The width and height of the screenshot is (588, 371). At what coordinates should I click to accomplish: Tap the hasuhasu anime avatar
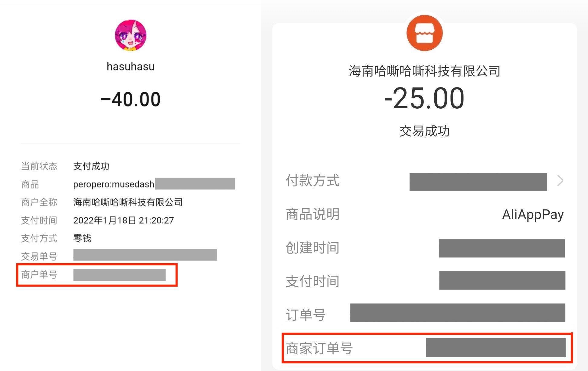[x=131, y=35]
